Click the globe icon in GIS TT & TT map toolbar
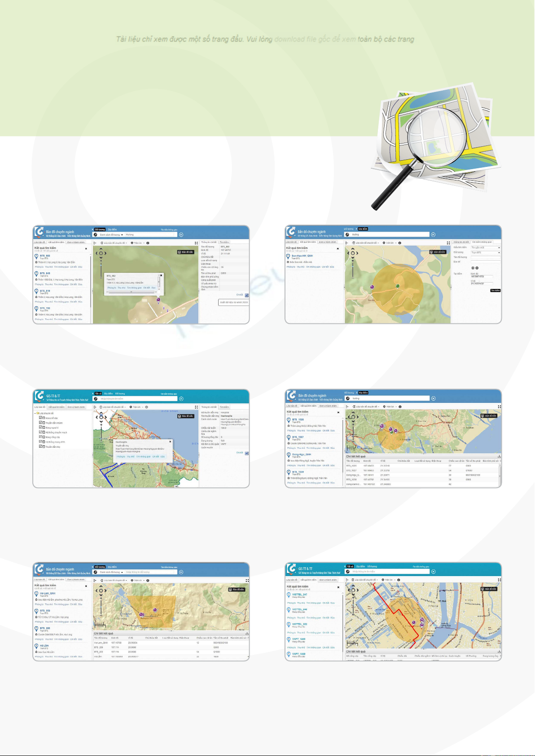Image resolution: width=535 pixels, height=756 pixels. click(146, 407)
